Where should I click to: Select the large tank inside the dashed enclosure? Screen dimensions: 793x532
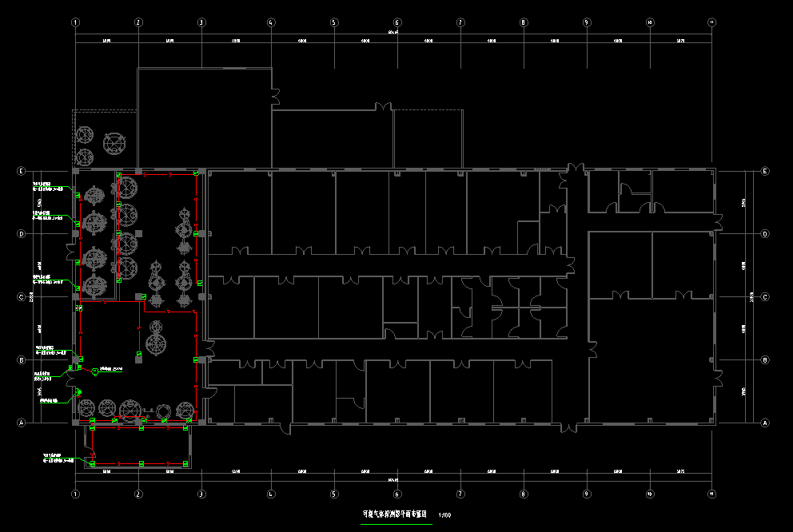tap(116, 144)
